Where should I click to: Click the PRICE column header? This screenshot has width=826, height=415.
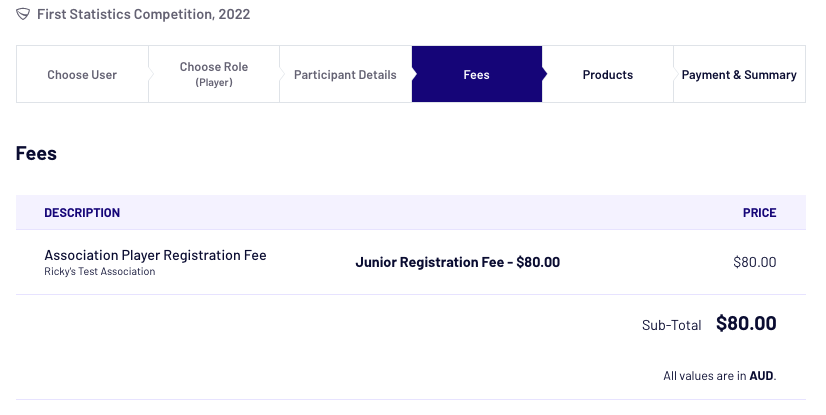tap(759, 213)
